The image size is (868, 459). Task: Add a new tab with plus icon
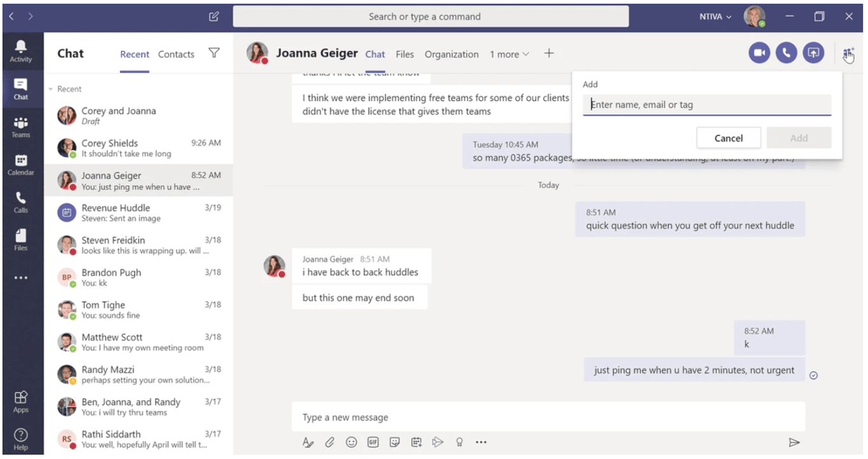tap(549, 53)
